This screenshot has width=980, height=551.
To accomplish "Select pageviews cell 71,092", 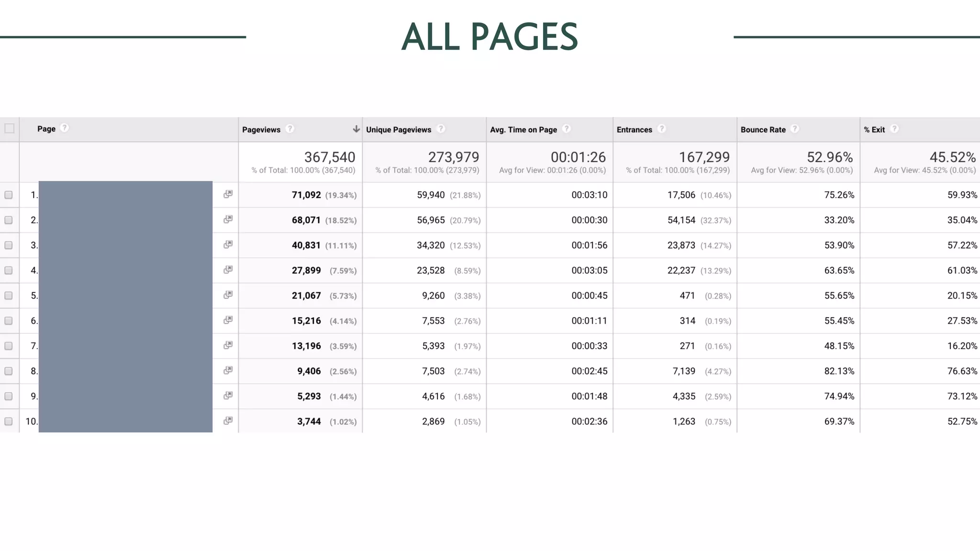I will click(306, 195).
